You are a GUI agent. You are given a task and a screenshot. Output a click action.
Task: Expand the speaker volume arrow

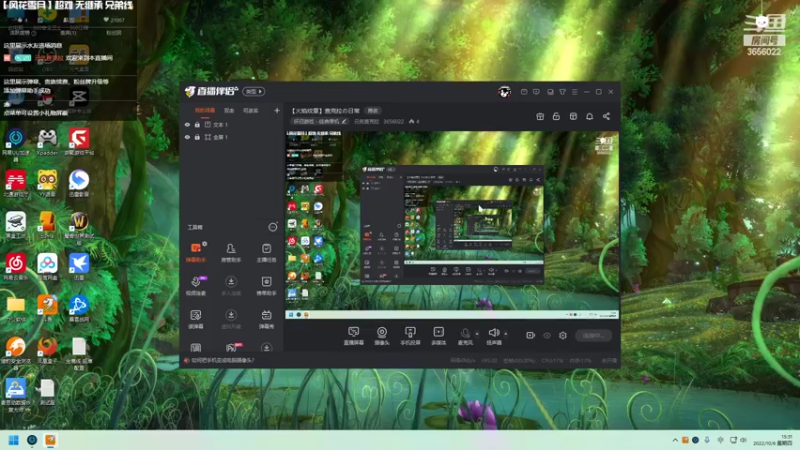click(506, 334)
